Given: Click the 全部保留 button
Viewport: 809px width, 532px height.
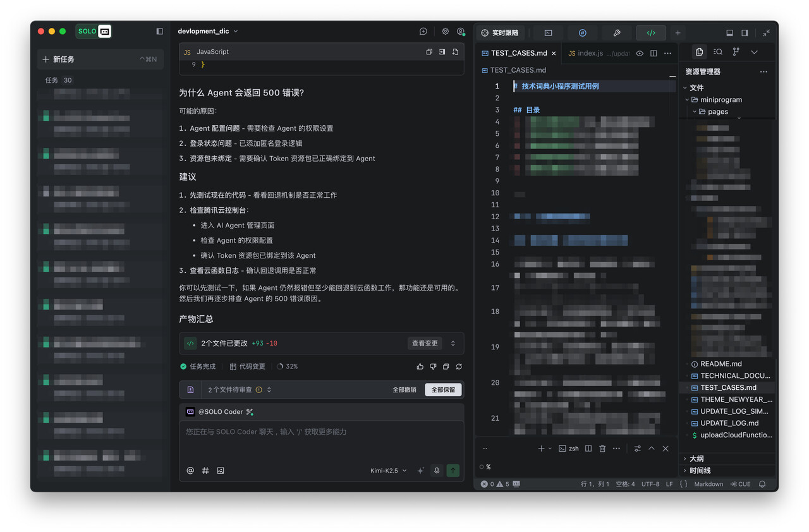Looking at the screenshot, I should pos(443,390).
